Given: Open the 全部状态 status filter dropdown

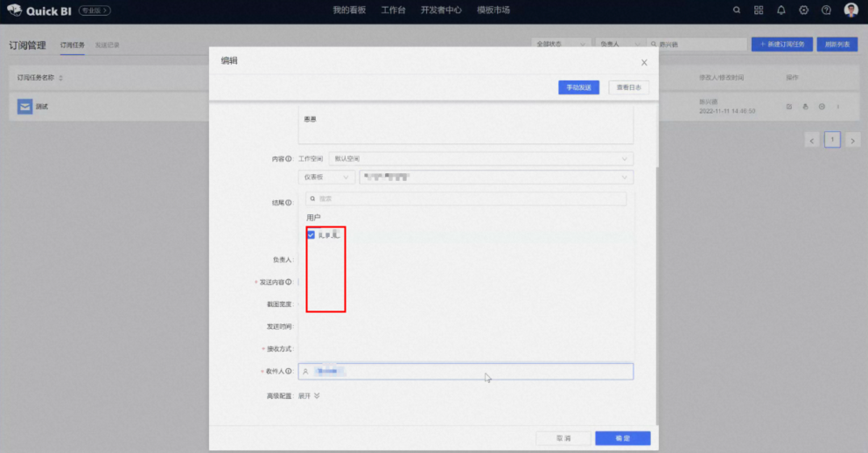Looking at the screenshot, I should (x=560, y=44).
